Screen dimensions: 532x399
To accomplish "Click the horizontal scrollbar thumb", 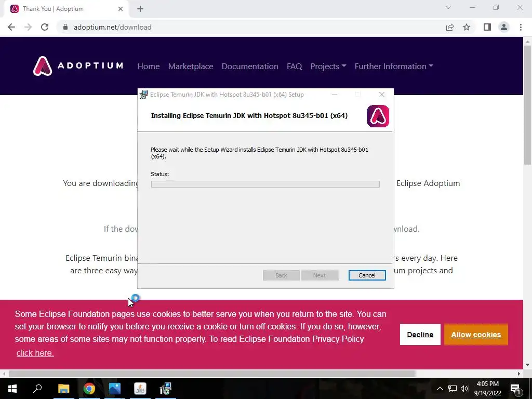I will click(x=212, y=374).
